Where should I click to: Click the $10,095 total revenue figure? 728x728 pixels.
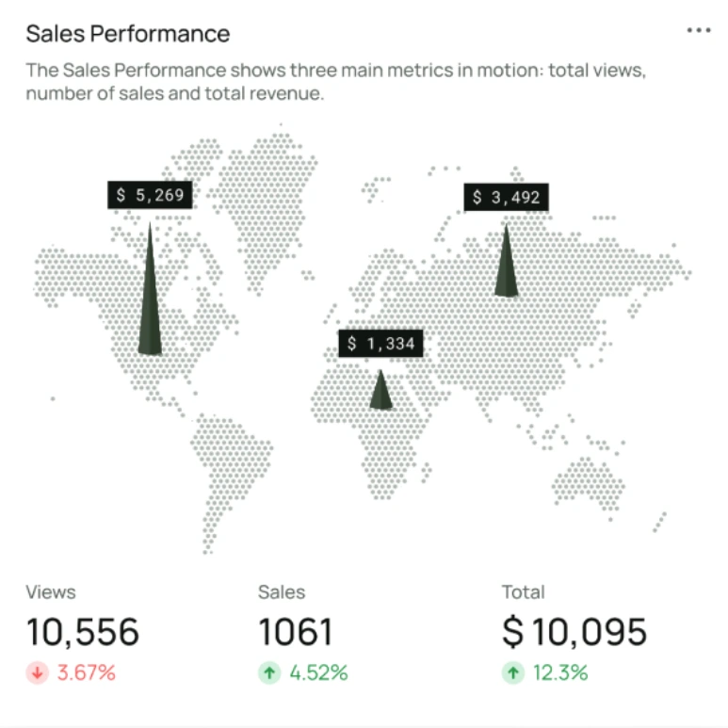tap(574, 632)
